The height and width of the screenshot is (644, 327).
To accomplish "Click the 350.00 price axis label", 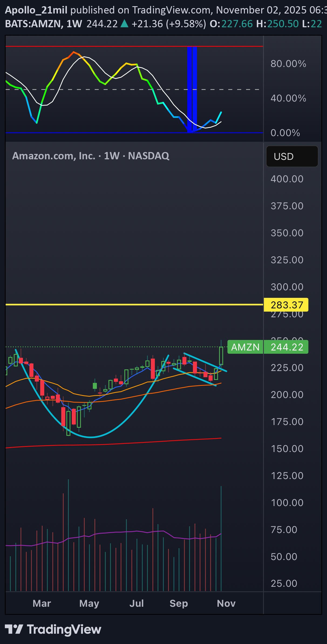I will pyautogui.click(x=287, y=233).
